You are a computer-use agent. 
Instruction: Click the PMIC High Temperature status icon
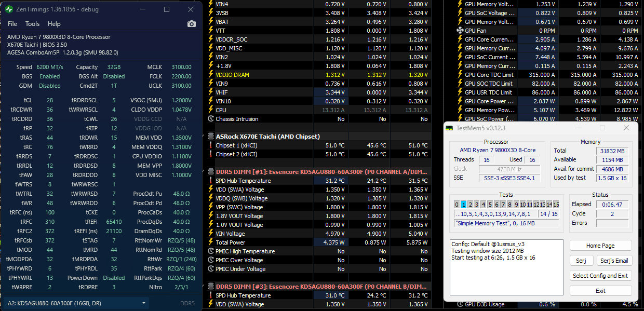coord(210,251)
